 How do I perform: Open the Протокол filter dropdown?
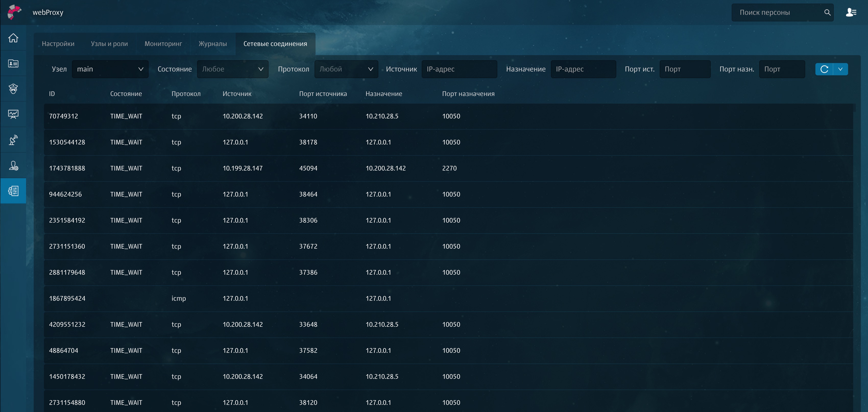click(346, 69)
